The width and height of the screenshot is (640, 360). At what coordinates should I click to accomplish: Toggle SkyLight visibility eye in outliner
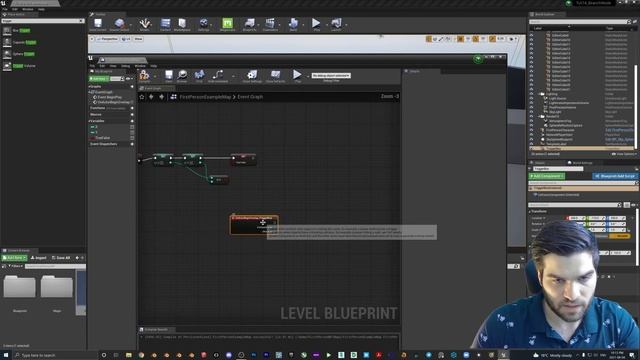coord(531,112)
